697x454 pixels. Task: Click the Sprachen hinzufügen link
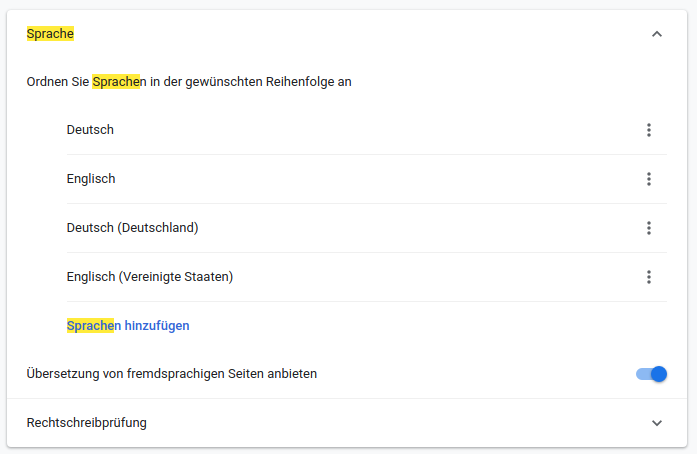pyautogui.click(x=128, y=325)
